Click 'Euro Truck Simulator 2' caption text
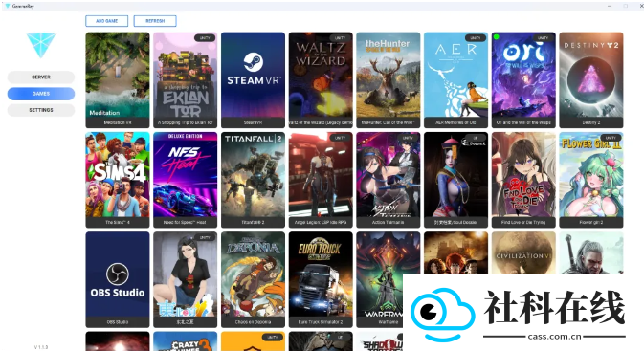Viewport: 644px width, 351px height. pos(321,322)
